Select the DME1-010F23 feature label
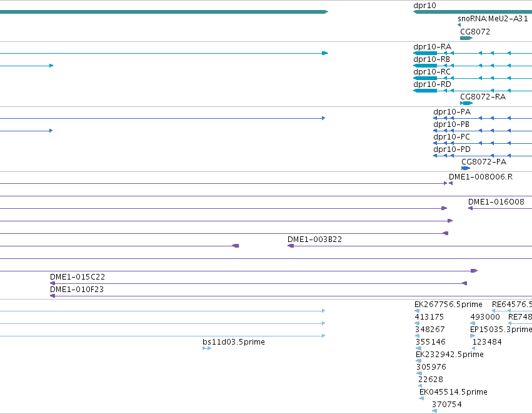Screen dimensions: 532x414 (x=77, y=290)
